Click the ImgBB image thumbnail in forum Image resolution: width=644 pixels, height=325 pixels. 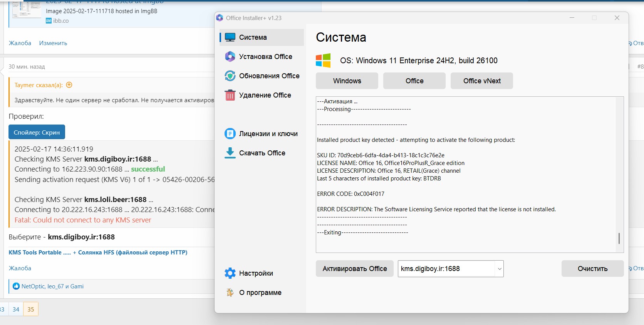point(27,9)
